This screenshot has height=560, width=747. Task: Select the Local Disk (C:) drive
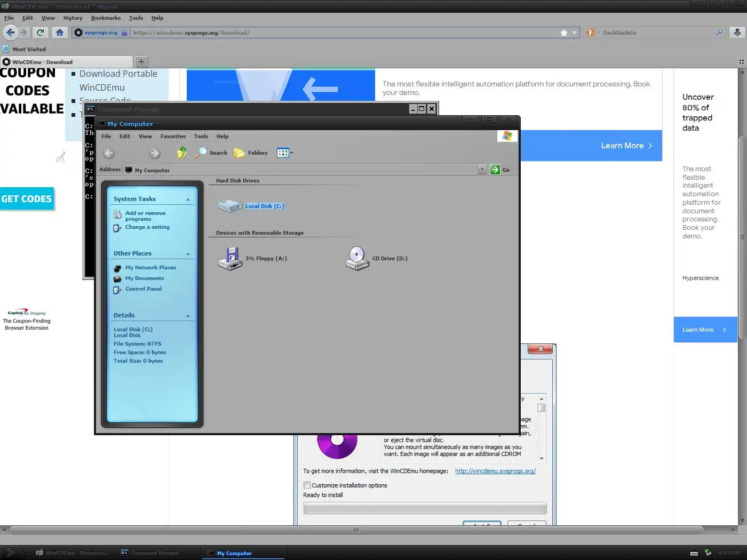[252, 206]
